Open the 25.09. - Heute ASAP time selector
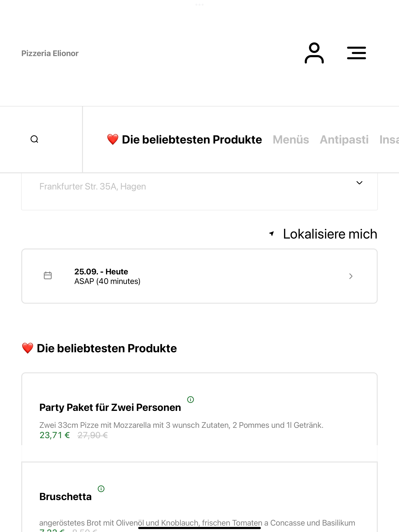 click(x=199, y=276)
